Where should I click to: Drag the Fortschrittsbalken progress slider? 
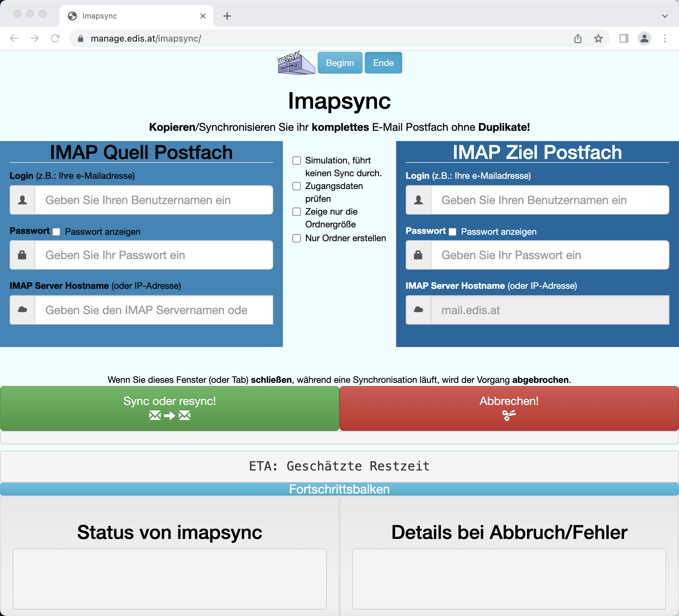pyautogui.click(x=339, y=489)
